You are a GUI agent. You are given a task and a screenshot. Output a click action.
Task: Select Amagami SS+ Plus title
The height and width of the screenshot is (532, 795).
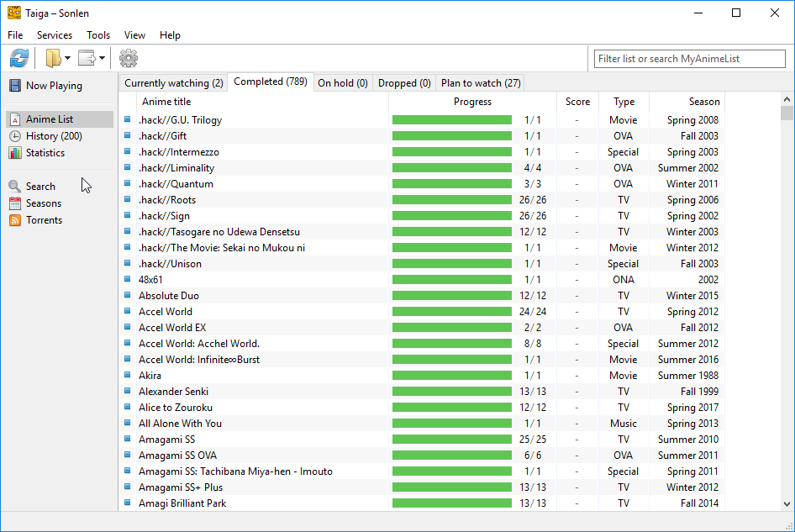pos(181,487)
